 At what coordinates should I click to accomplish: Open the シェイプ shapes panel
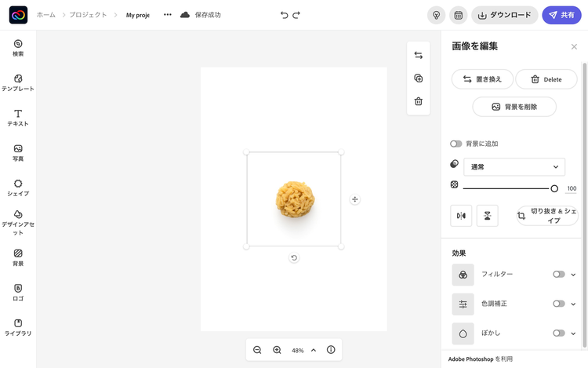coord(18,188)
